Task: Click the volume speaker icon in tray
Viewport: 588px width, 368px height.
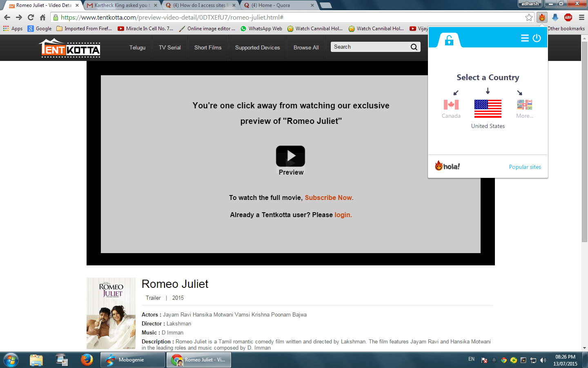Action: 543,360
